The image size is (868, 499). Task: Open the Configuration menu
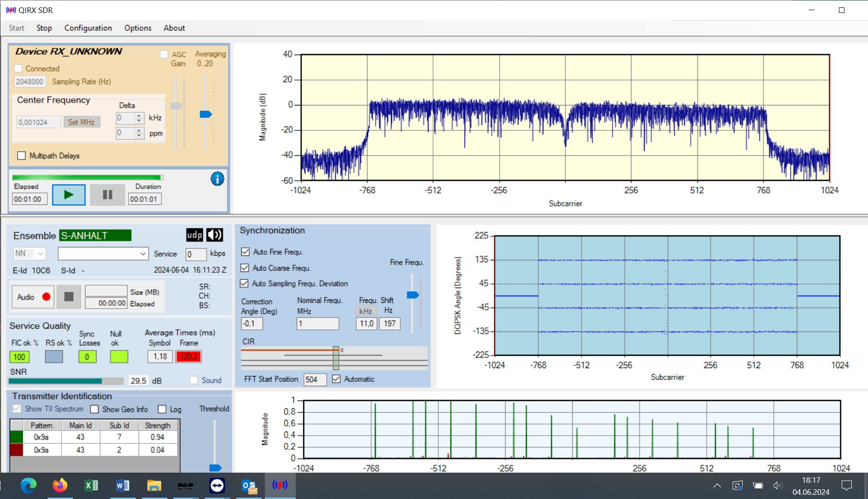(88, 28)
